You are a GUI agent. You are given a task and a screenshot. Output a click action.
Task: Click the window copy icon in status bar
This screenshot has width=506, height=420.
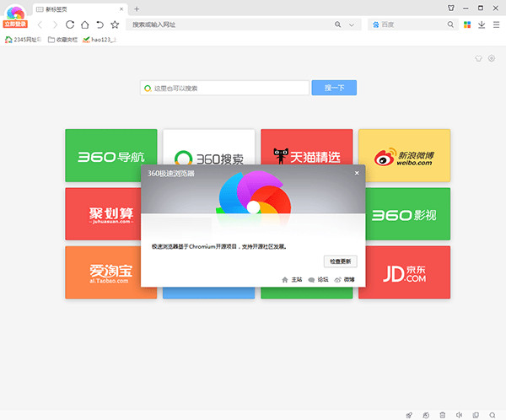(x=476, y=415)
